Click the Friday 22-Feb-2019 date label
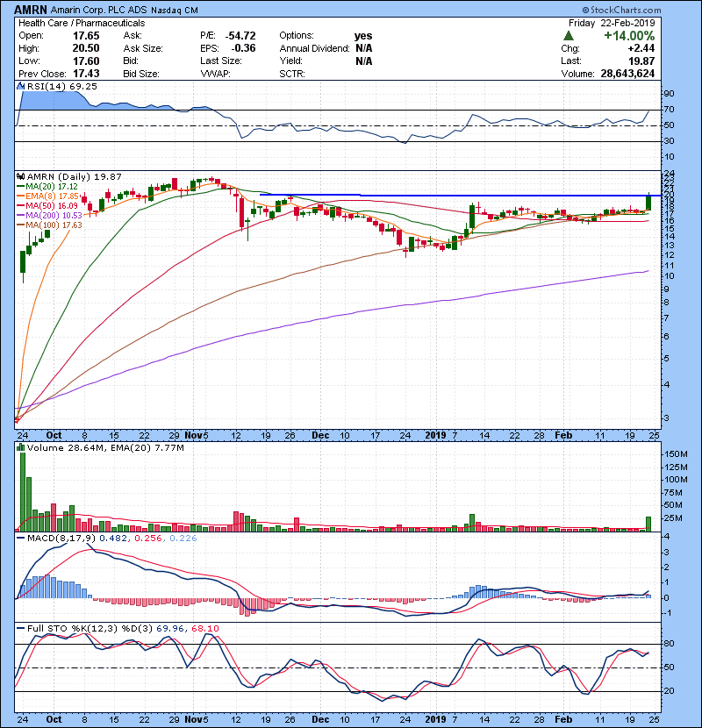Viewport: 702px width, 728px height. [x=612, y=23]
